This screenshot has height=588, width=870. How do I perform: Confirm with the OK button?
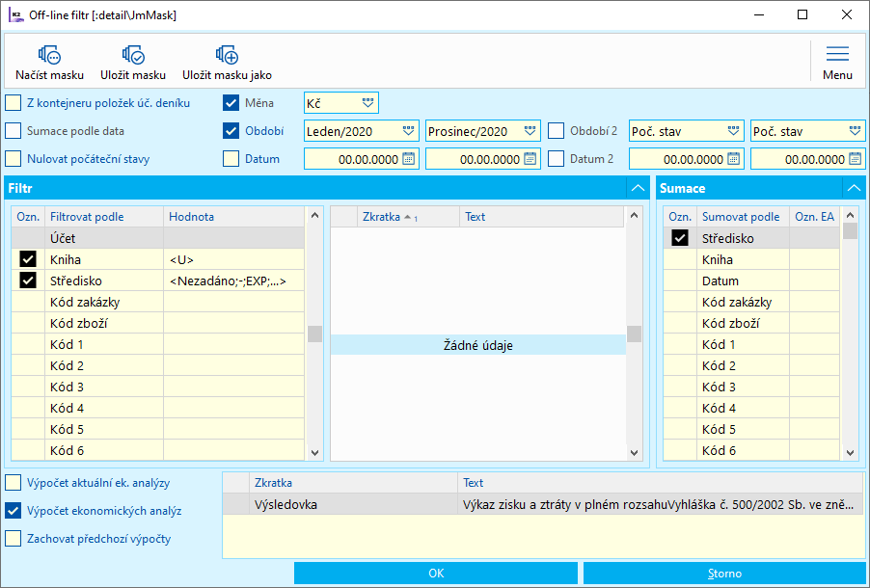pyautogui.click(x=436, y=574)
